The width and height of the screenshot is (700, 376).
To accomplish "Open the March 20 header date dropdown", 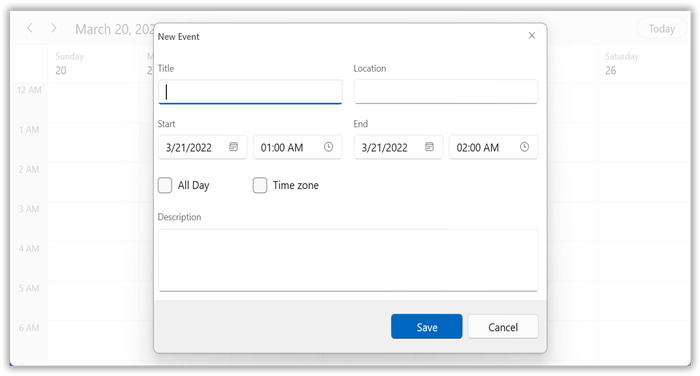I will [x=115, y=29].
